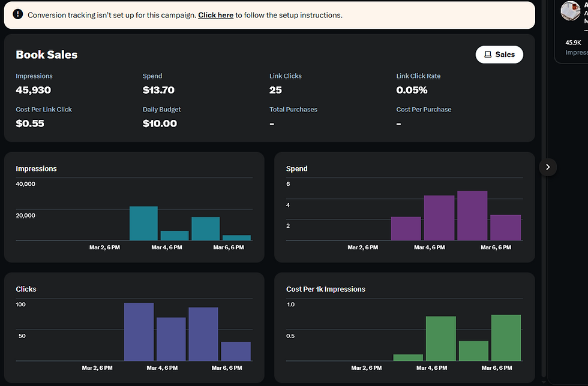Screen dimensions: 588x386
Task: Select the Link Click Rate 0.05% metric
Action: [412, 90]
